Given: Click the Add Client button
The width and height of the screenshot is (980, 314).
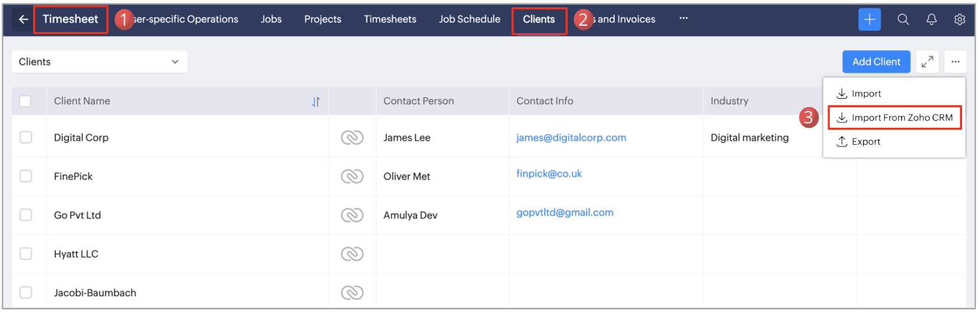Looking at the screenshot, I should (x=876, y=62).
